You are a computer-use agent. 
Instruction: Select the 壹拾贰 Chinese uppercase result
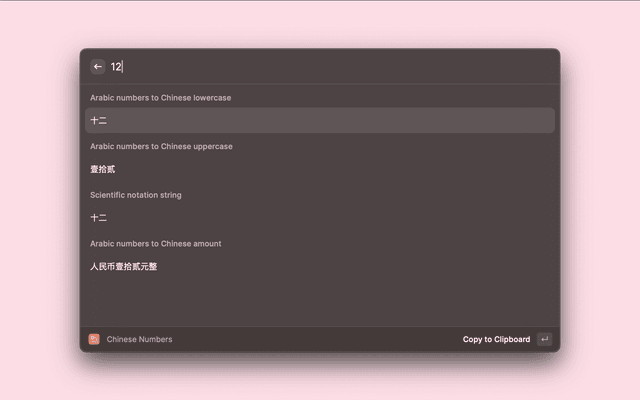102,169
